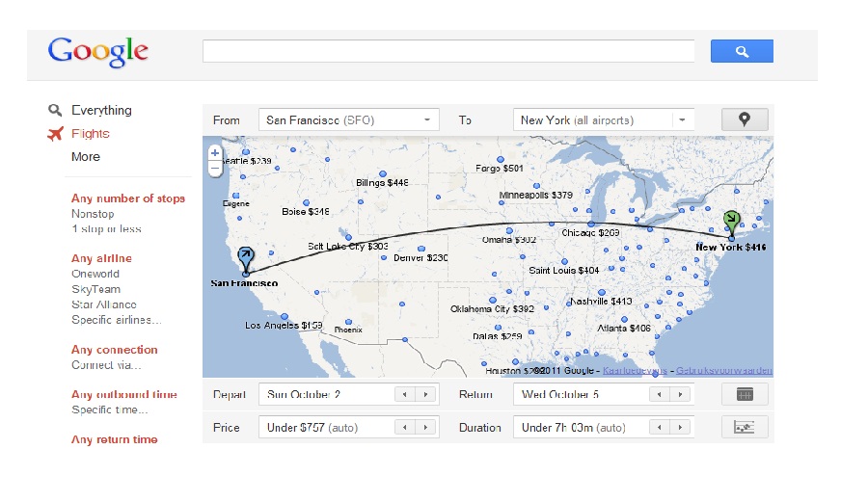Click the San Francisco origin map marker
Image resolution: width=868 pixels, height=502 pixels.
click(x=246, y=259)
